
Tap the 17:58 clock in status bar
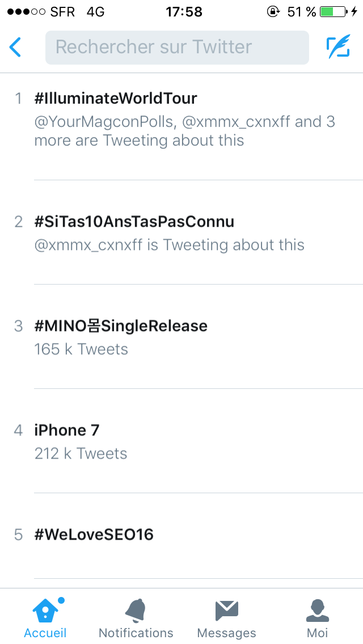pos(184,11)
